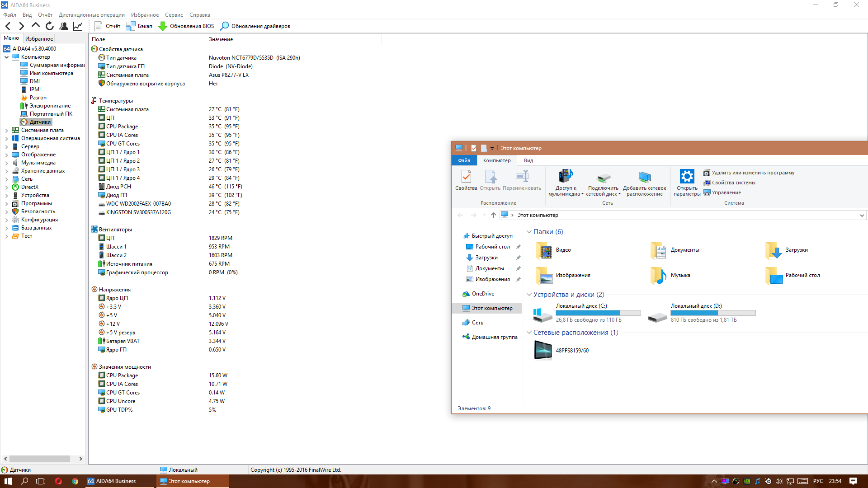Open the Сервис menu
Image resolution: width=868 pixels, height=488 pixels.
(x=174, y=15)
